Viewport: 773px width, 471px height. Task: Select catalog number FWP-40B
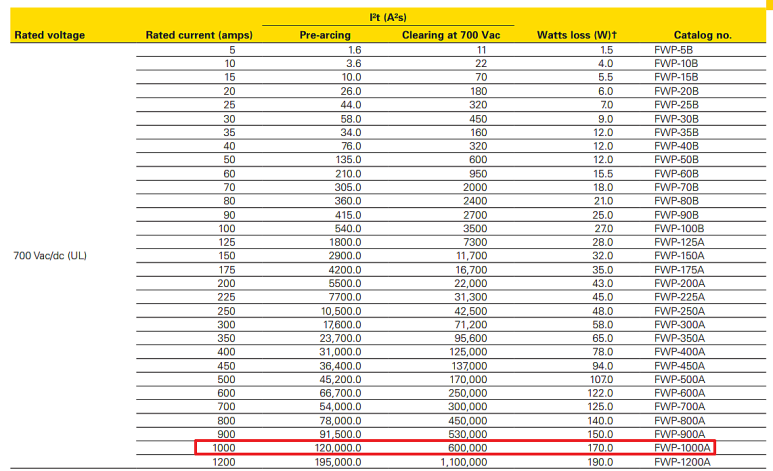[676, 146]
